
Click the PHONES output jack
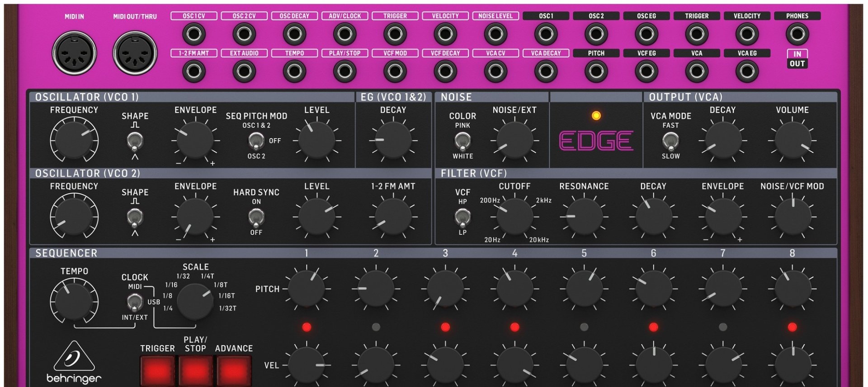[x=797, y=34]
